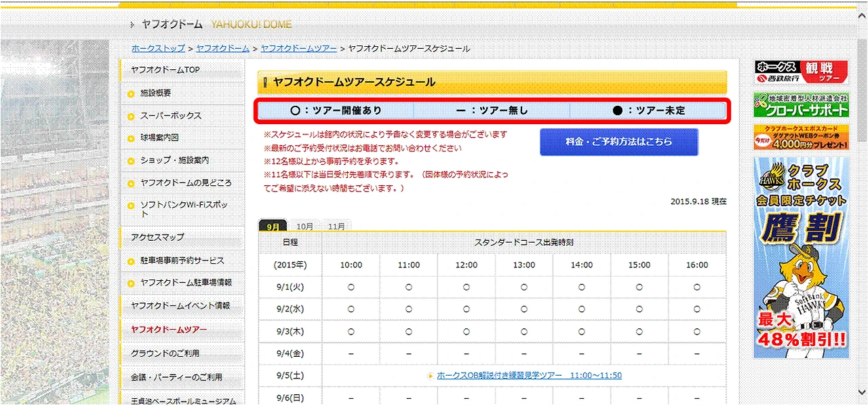Click arrow icon before ホークスOB tour link
The width and height of the screenshot is (868, 405).
click(431, 376)
